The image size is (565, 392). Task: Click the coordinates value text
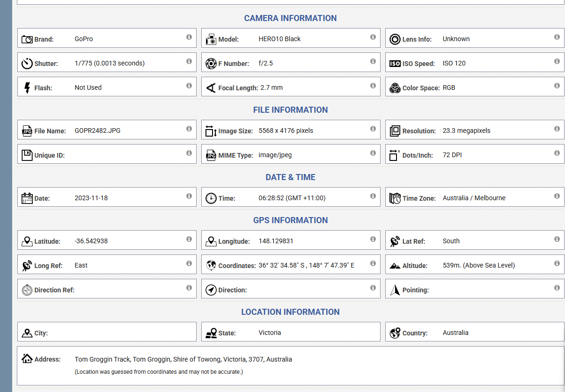306,265
